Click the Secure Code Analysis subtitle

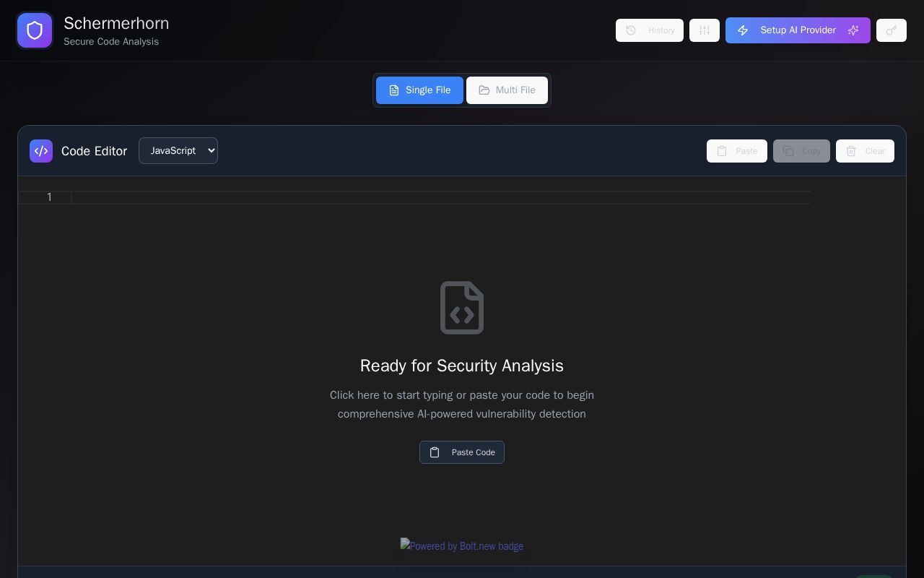(x=111, y=42)
